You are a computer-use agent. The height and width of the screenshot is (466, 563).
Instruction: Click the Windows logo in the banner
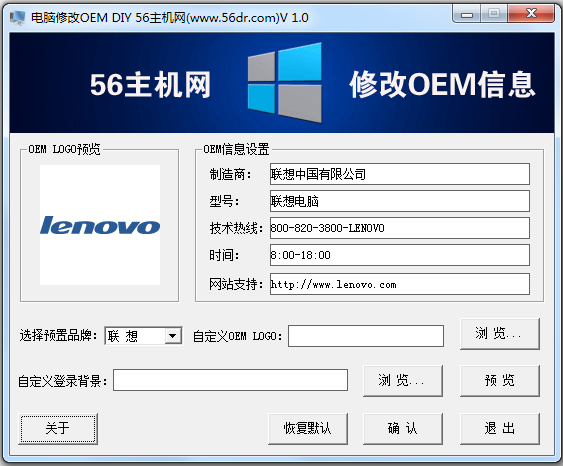click(284, 83)
